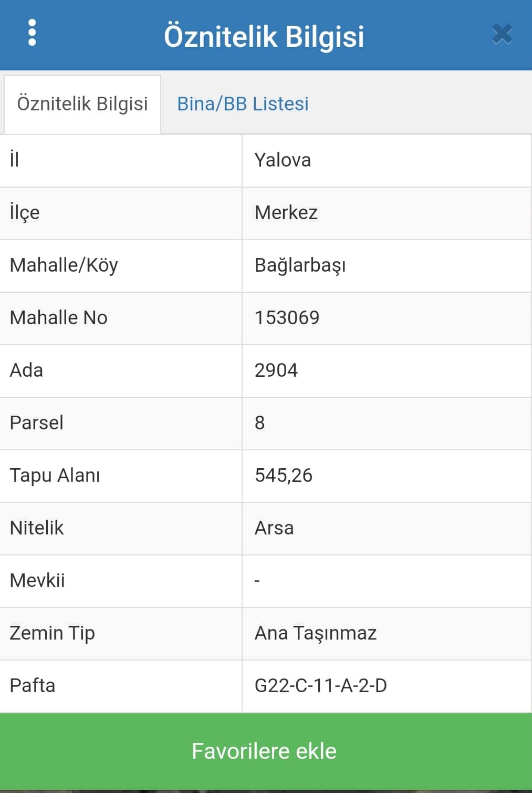
Task: Switch to the Bina/BB Listesi tab
Action: [243, 104]
